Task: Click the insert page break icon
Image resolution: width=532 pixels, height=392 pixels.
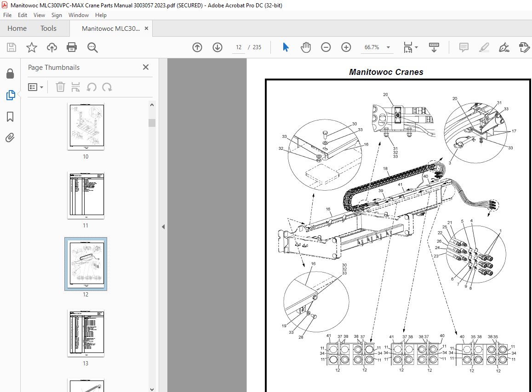Action: (x=76, y=87)
